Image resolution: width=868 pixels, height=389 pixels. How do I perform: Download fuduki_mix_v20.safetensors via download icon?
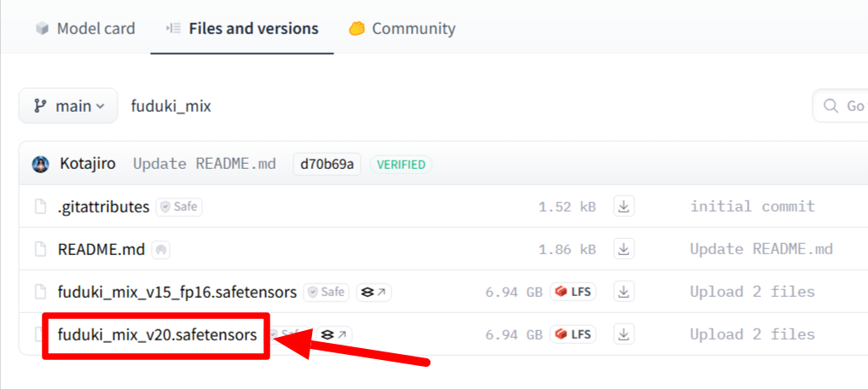(624, 334)
